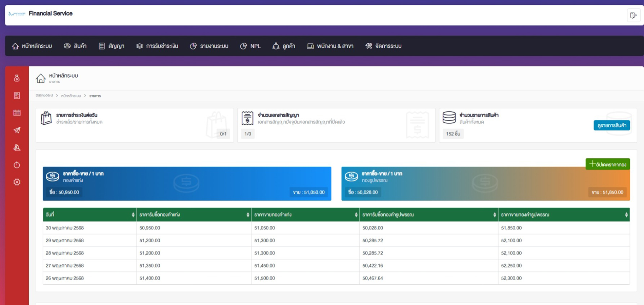Open the document list icon in sidebar
Image resolution: width=644 pixels, height=305 pixels.
[17, 96]
